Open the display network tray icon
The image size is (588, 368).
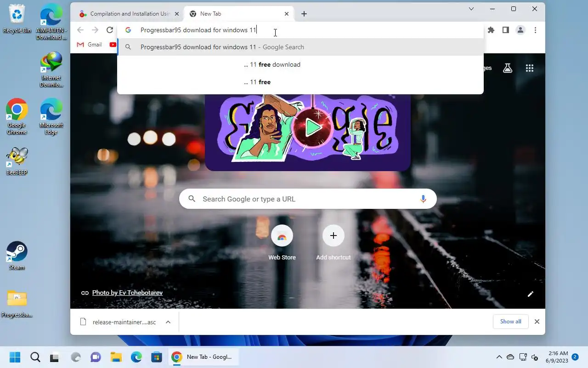pos(523,357)
